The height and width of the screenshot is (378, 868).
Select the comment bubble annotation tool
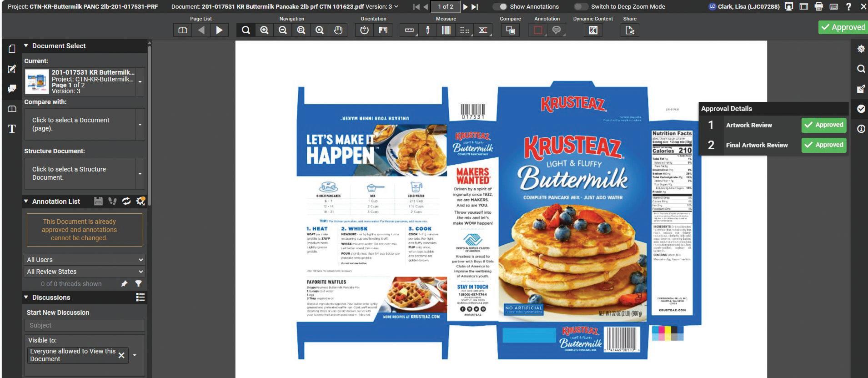556,30
